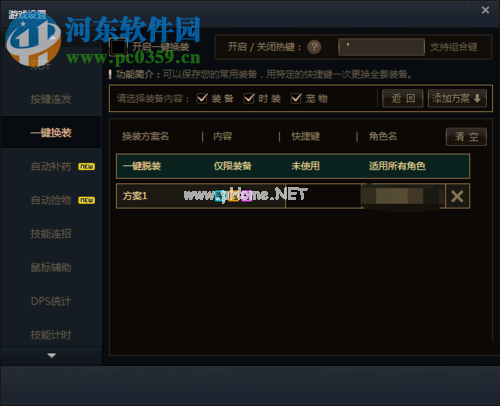Select the 一键脱装 scheme row
Image resolution: width=500 pixels, height=406 pixels.
(x=293, y=166)
